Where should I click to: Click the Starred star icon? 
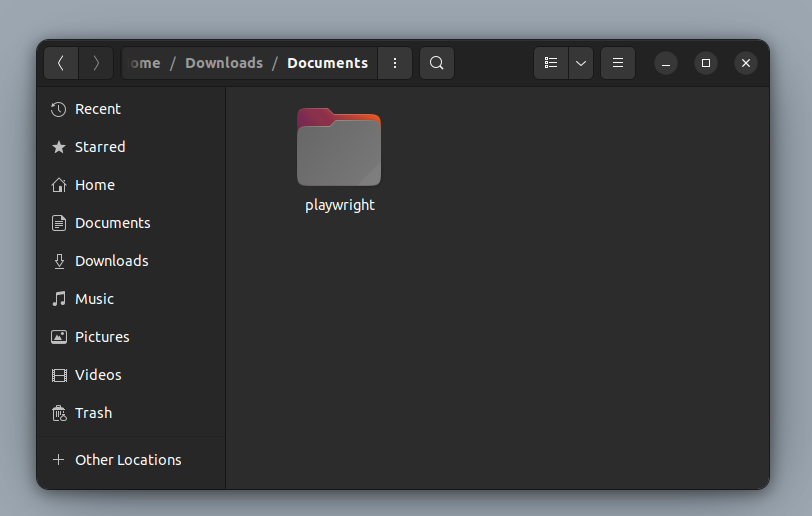click(x=59, y=147)
